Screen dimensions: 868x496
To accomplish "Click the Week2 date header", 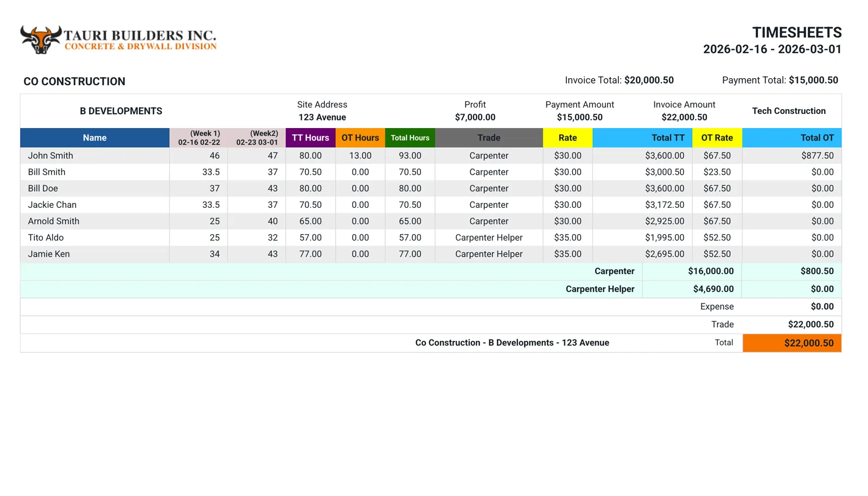I will tap(257, 138).
